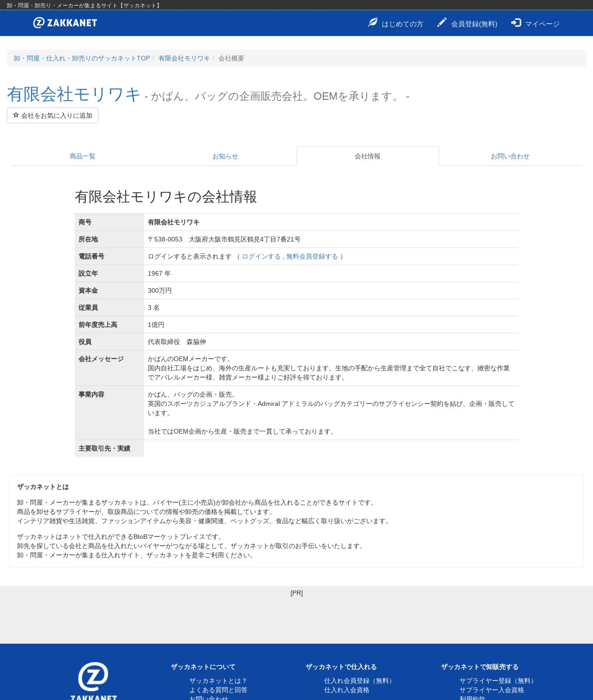Image resolution: width=593 pixels, height=700 pixels.
Task: Click the [PR] label
Action: point(296,593)
